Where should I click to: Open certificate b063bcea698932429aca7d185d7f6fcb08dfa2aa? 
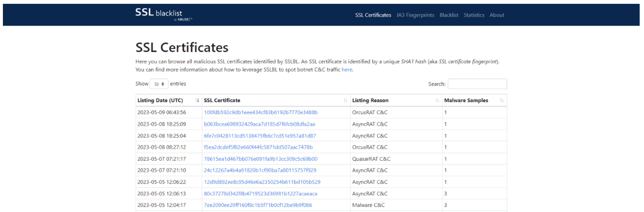pos(259,124)
